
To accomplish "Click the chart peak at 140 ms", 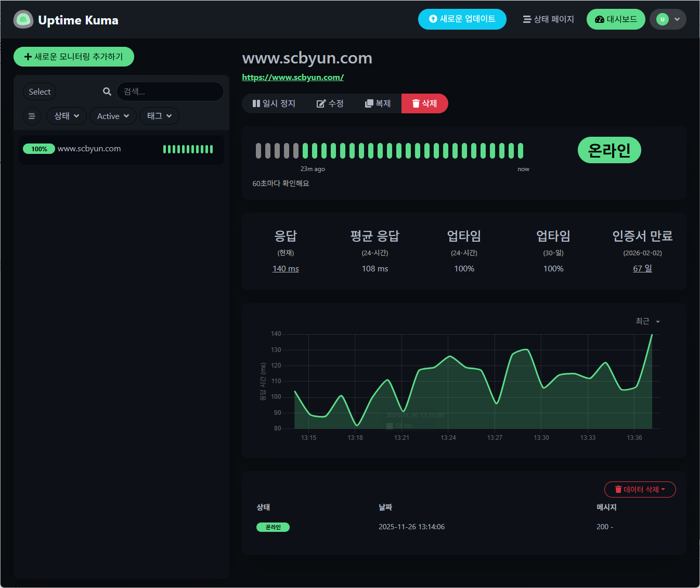I will pos(652,335).
